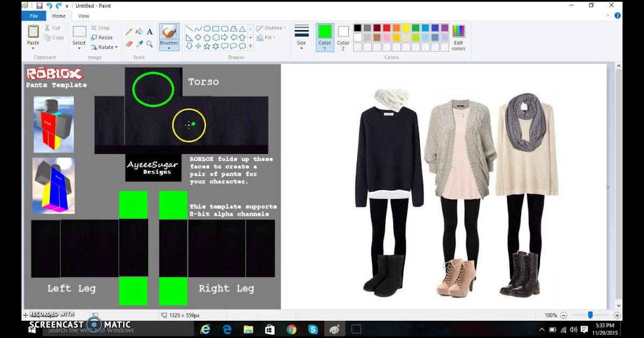The height and width of the screenshot is (338, 644).
Task: Select the Color picker eyedropper tool
Action: pyautogui.click(x=139, y=44)
